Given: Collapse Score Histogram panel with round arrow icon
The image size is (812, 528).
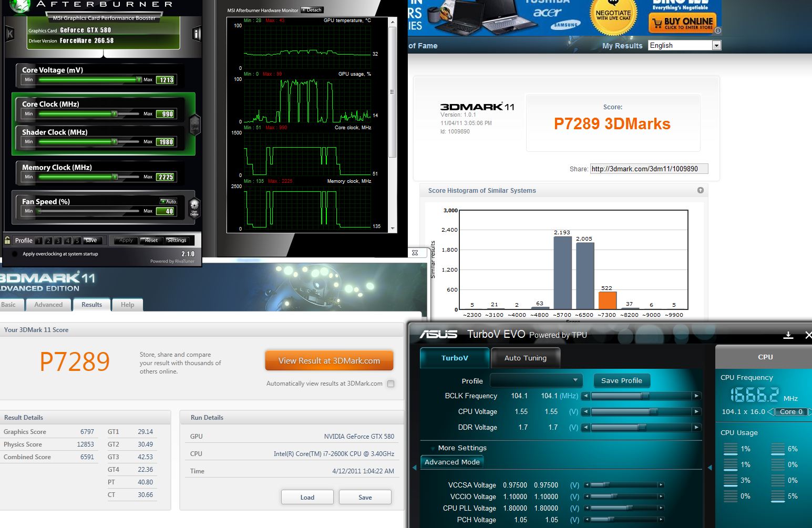Looking at the screenshot, I should point(701,190).
